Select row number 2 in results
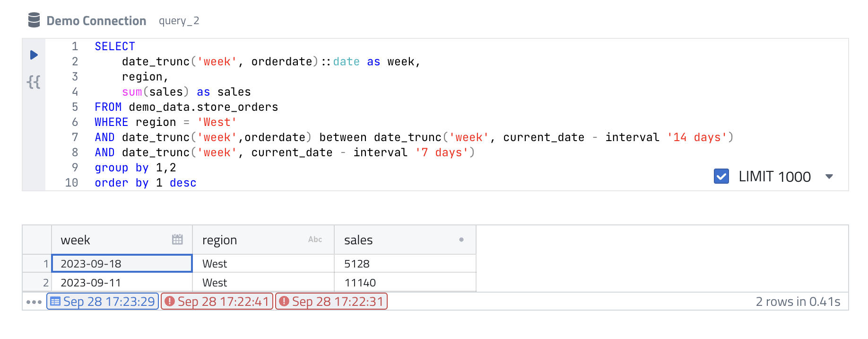This screenshot has width=868, height=339. coord(45,283)
